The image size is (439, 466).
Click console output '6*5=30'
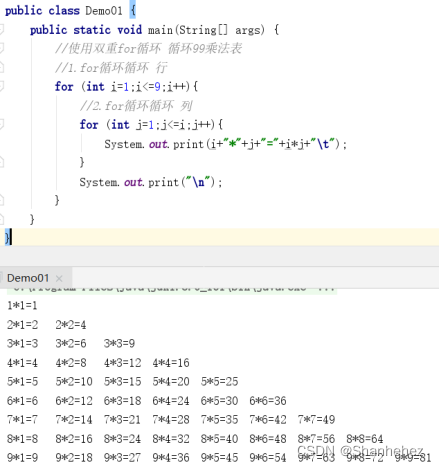point(219,400)
